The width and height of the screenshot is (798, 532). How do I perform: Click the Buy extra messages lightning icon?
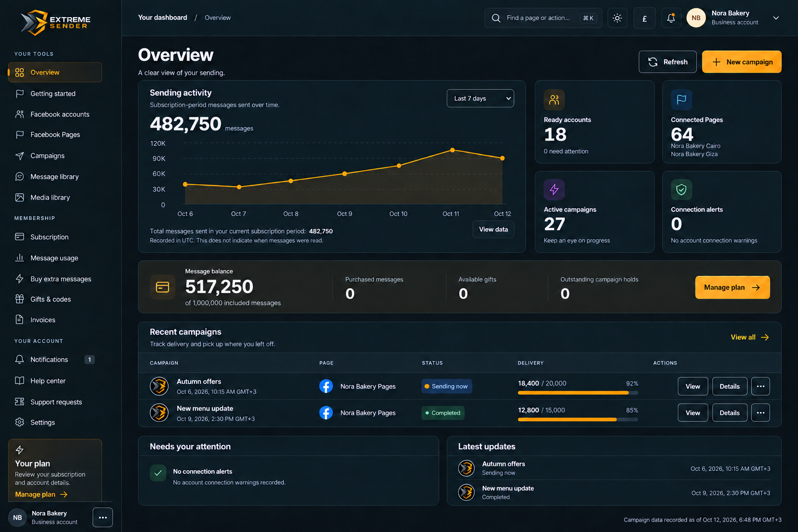(20, 279)
